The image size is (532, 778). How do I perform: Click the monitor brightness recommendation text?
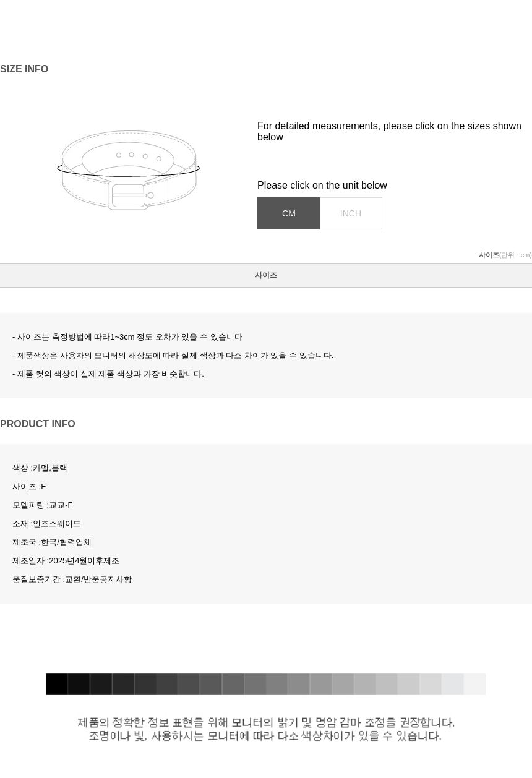click(x=266, y=722)
